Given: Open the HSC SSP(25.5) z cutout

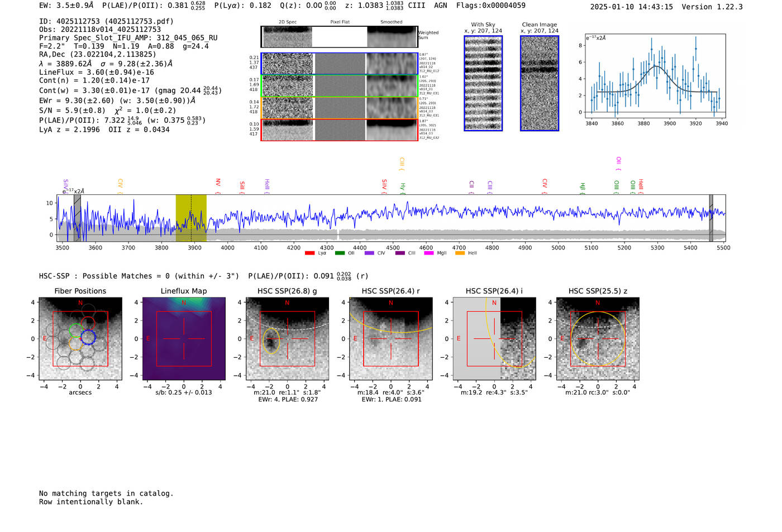Looking at the screenshot, I should point(598,339).
